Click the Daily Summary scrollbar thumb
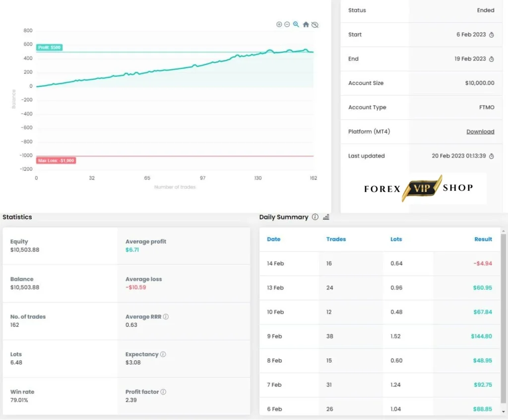Screen dimensions: 508x420 503,318
